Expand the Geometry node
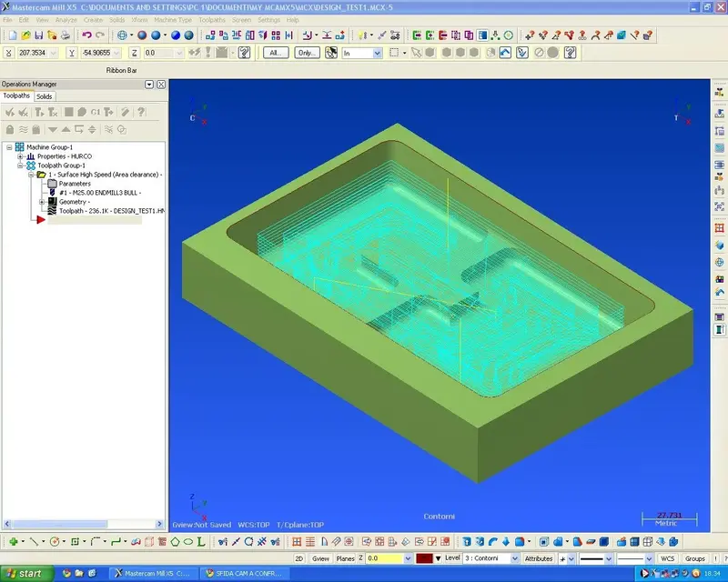 pos(42,202)
